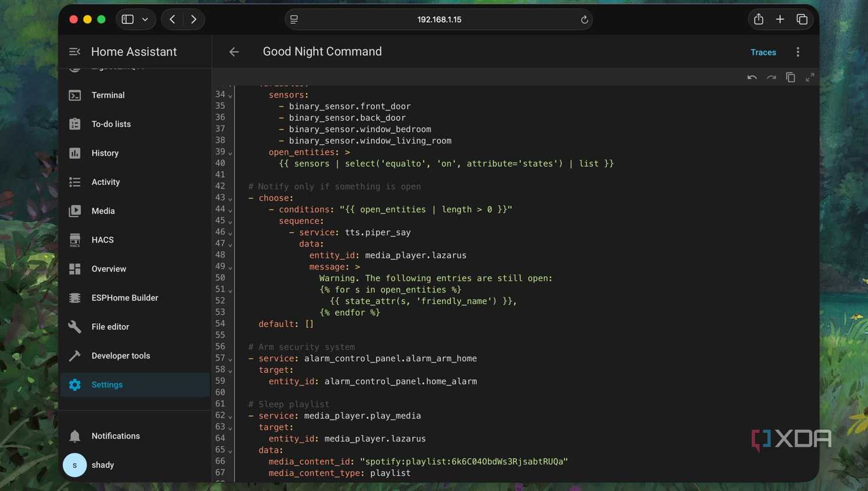The width and height of the screenshot is (868, 491).
Task: Fold the conditions block at line 44
Action: coord(230,210)
